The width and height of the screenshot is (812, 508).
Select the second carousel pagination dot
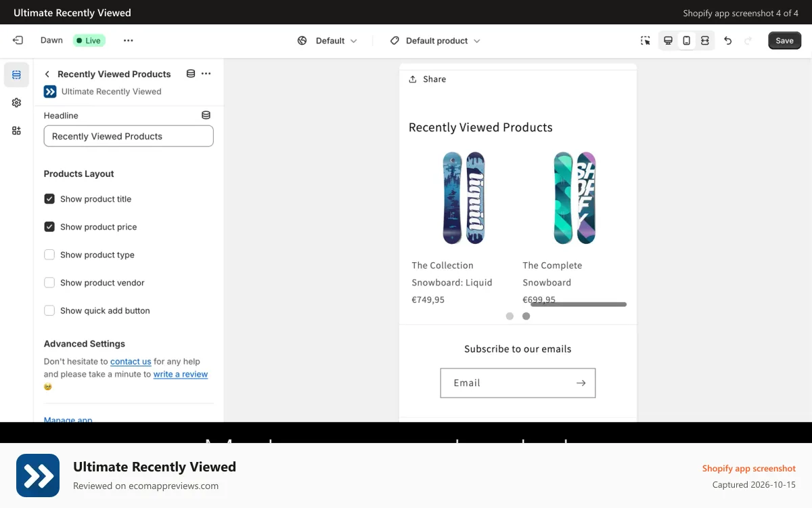[526, 316]
